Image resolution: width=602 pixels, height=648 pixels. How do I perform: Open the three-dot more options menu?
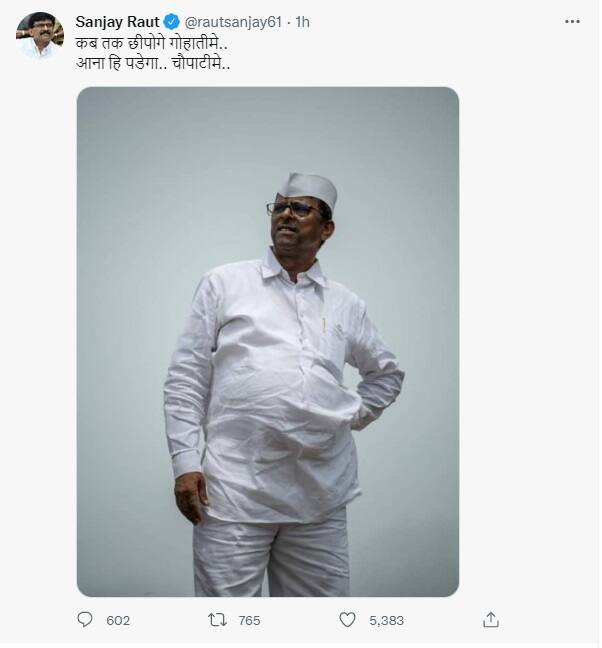pyautogui.click(x=572, y=21)
